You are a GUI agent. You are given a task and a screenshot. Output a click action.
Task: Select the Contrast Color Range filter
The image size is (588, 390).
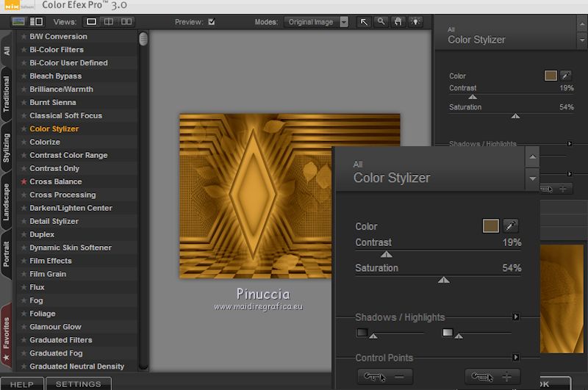(68, 155)
